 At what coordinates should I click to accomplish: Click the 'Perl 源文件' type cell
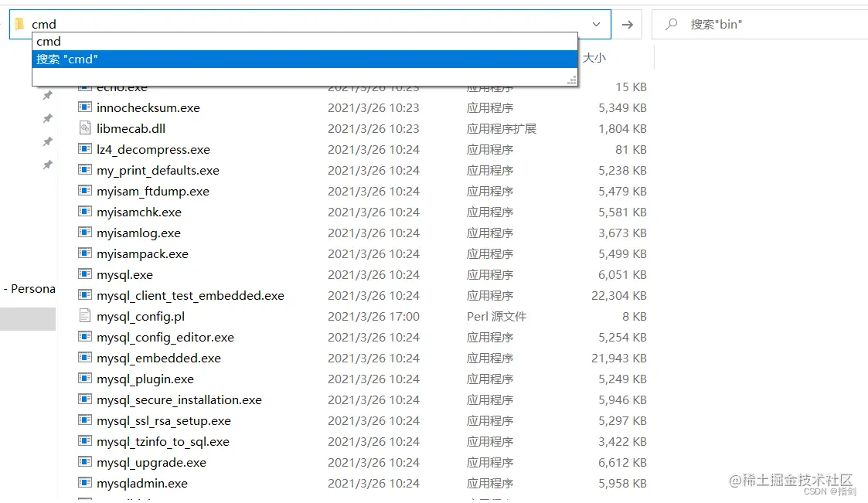pyautogui.click(x=496, y=317)
